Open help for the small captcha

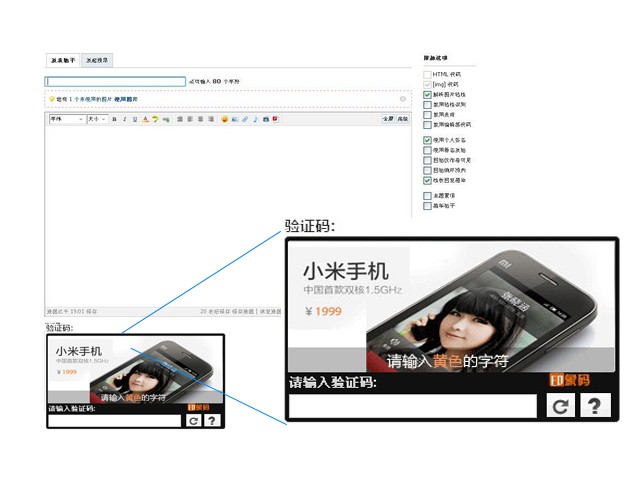pos(212,421)
